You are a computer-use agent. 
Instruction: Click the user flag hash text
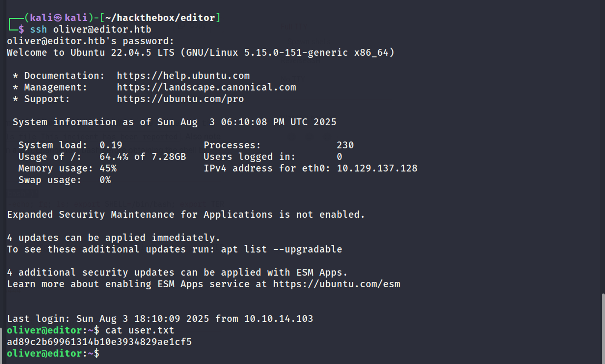coord(99,341)
